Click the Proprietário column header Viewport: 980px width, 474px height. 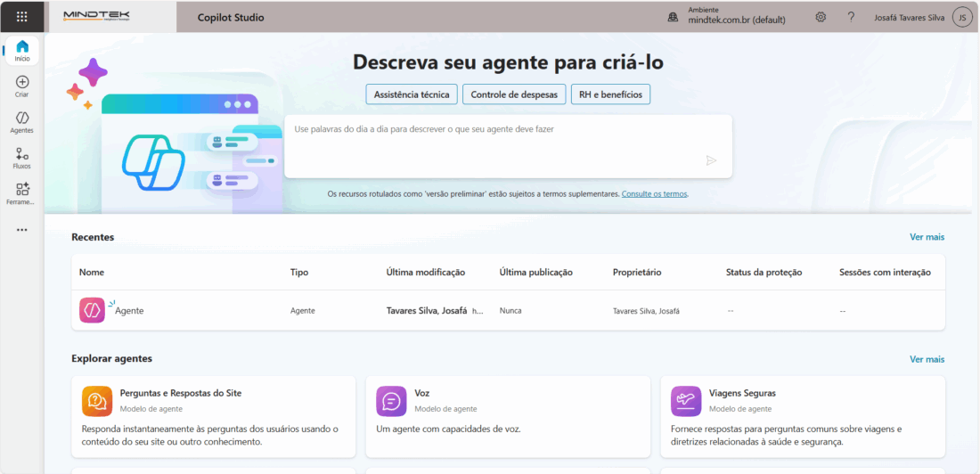(x=637, y=272)
